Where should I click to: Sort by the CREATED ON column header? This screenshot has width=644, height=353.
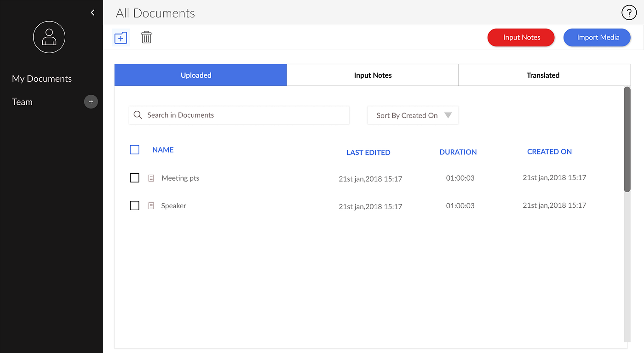(550, 152)
